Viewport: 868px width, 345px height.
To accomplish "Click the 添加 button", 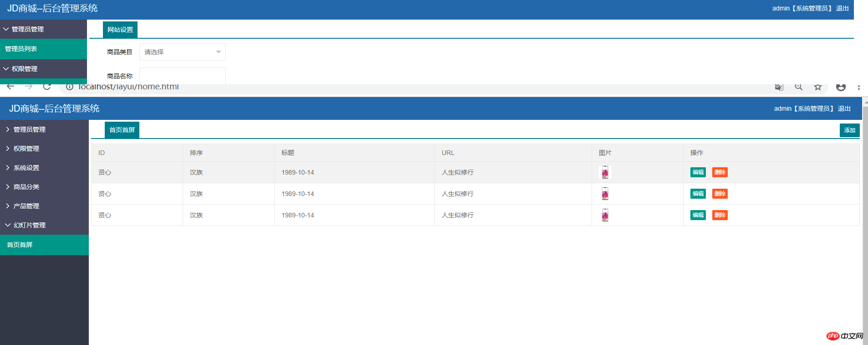I will (850, 130).
